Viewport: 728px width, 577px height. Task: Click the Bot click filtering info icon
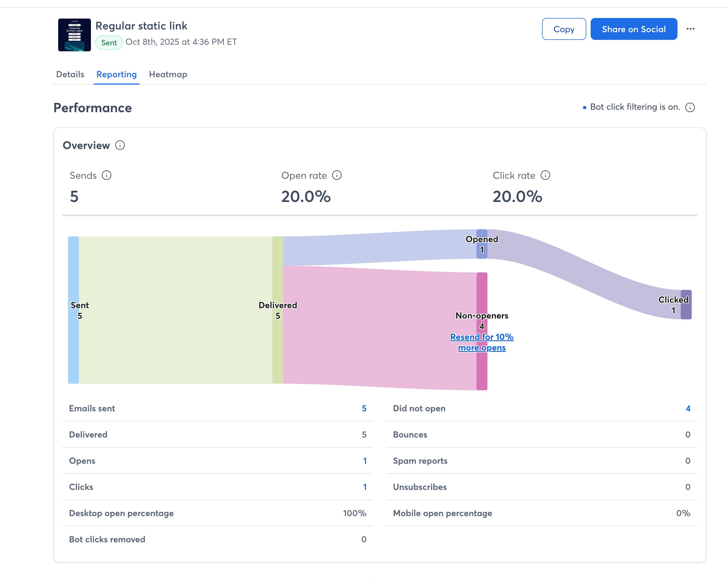pyautogui.click(x=689, y=107)
